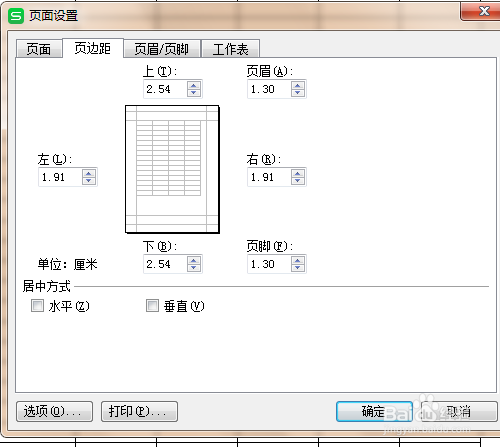This screenshot has width=500, height=447.
Task: Increase the 页眉(A) header margin value
Action: tap(298, 85)
